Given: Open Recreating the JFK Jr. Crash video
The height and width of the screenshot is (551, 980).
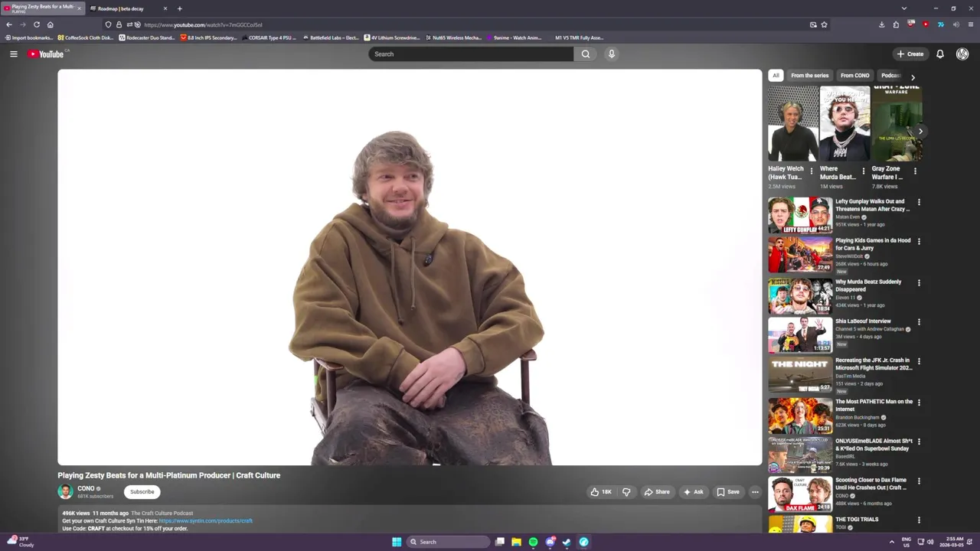Looking at the screenshot, I should pos(800,375).
